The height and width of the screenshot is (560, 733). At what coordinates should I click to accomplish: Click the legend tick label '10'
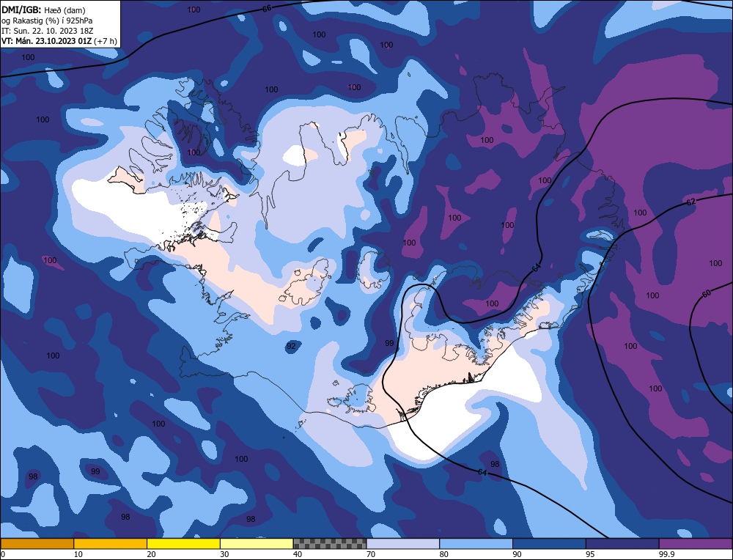[78, 554]
